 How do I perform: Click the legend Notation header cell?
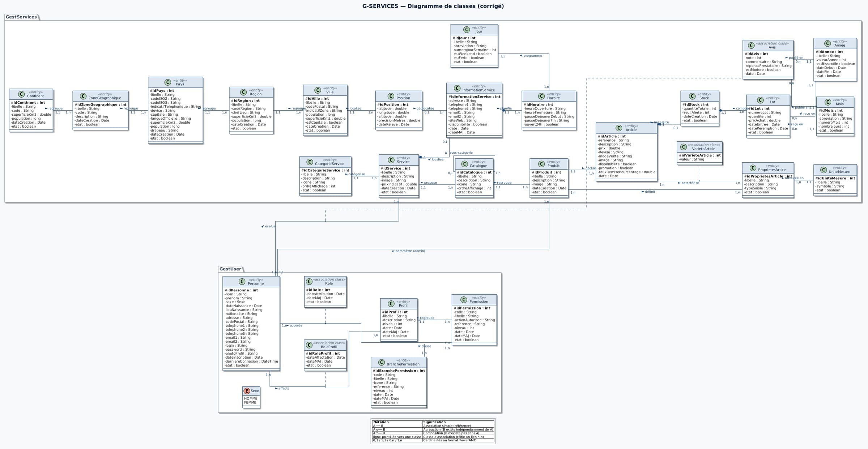point(397,422)
